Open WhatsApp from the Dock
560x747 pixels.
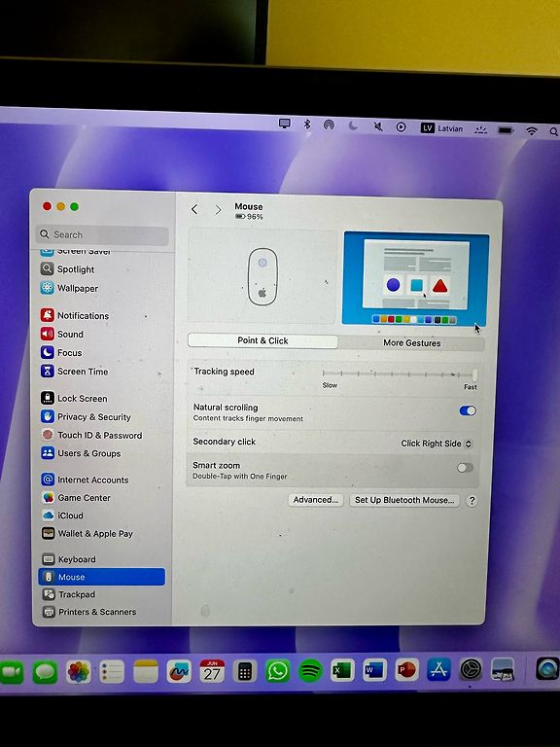277,671
